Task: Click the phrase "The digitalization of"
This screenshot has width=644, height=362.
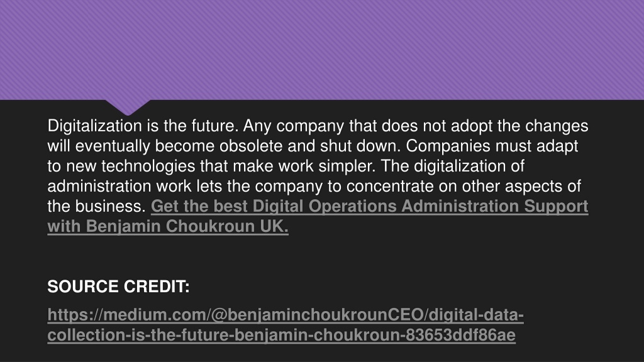Action: pyautogui.click(x=453, y=166)
